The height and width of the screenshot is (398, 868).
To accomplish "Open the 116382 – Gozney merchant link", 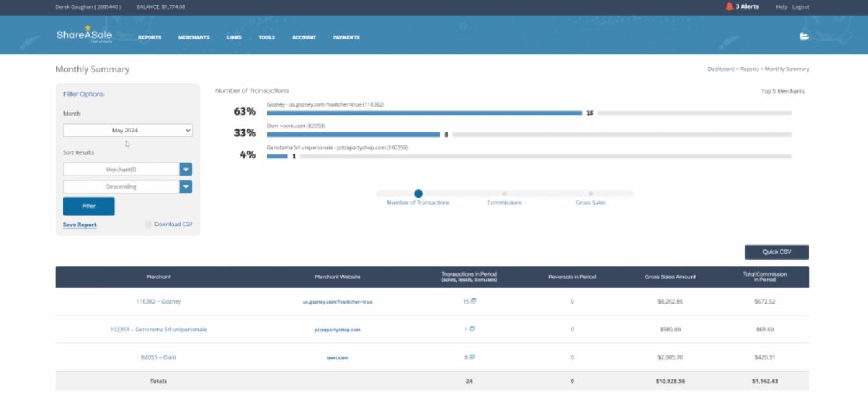I will [x=158, y=302].
